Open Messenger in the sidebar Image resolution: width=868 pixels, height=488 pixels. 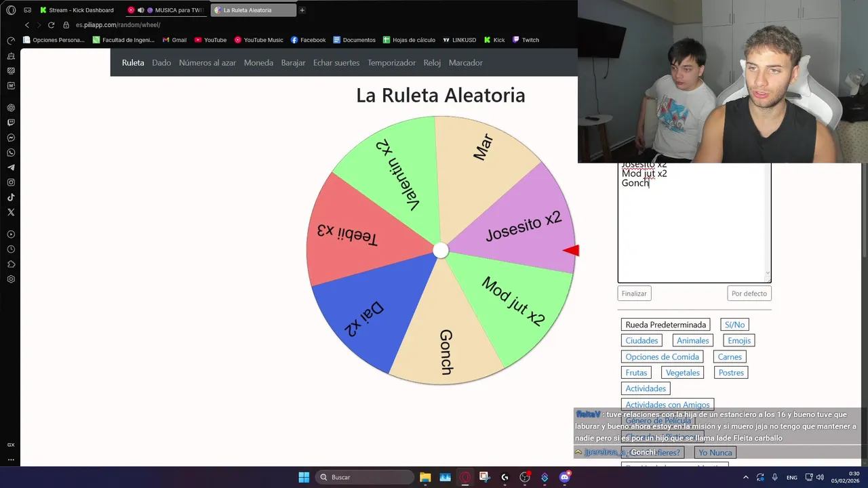point(11,138)
